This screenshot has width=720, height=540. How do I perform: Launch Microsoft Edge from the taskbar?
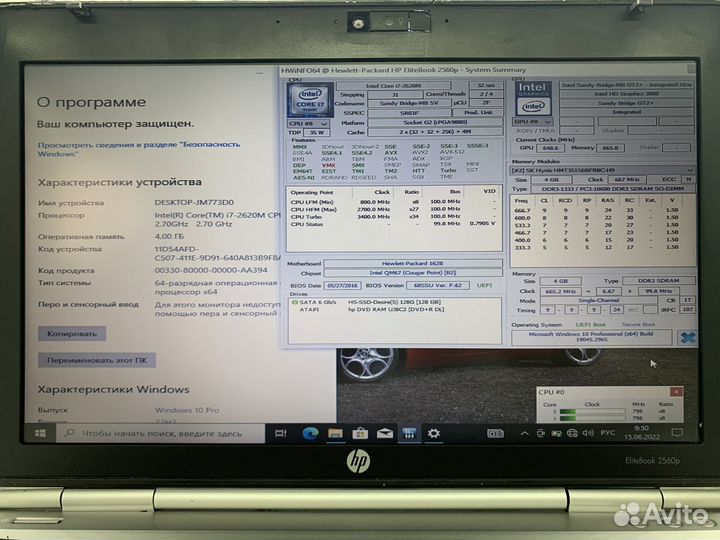click(x=310, y=433)
